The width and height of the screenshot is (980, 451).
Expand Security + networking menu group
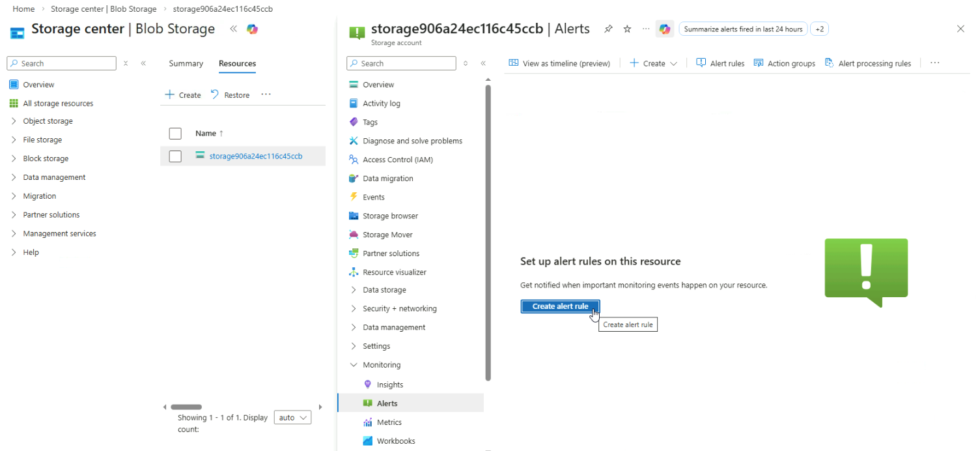[x=354, y=309]
